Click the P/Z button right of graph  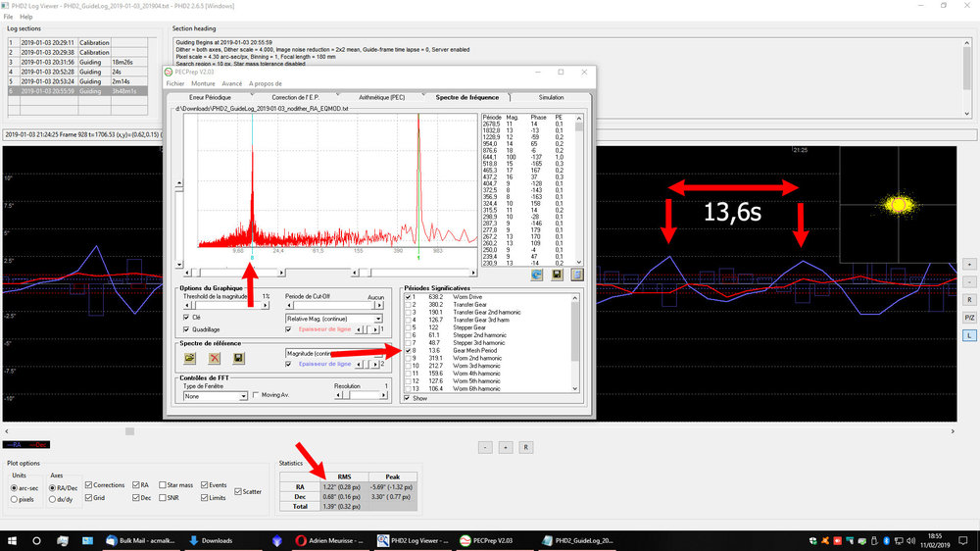969,318
